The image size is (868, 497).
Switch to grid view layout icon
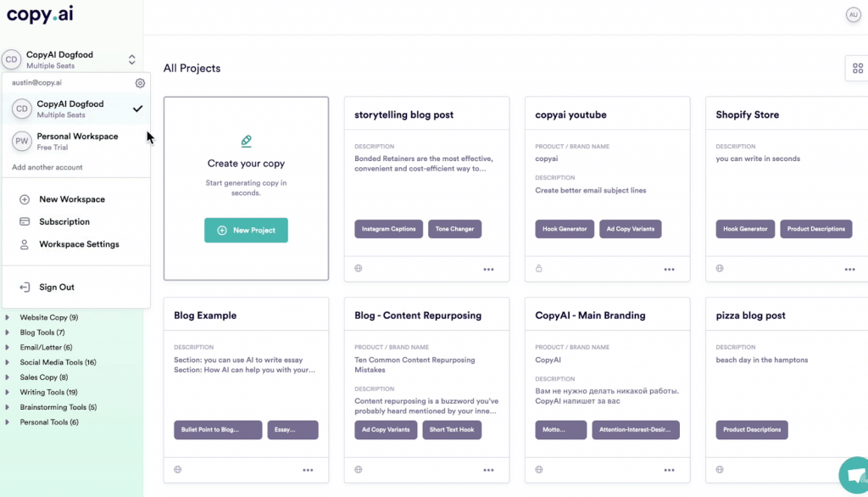tap(858, 68)
